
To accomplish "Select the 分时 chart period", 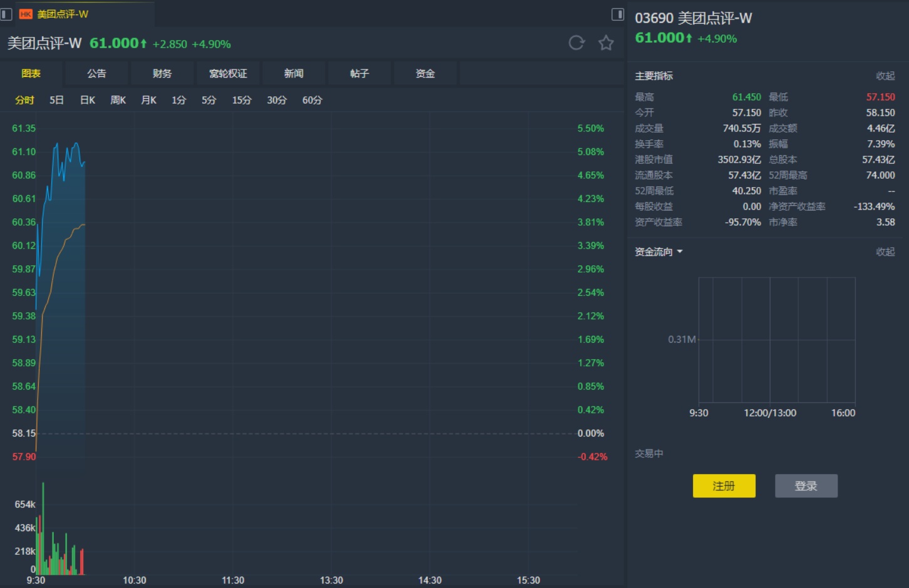I will coord(24,100).
